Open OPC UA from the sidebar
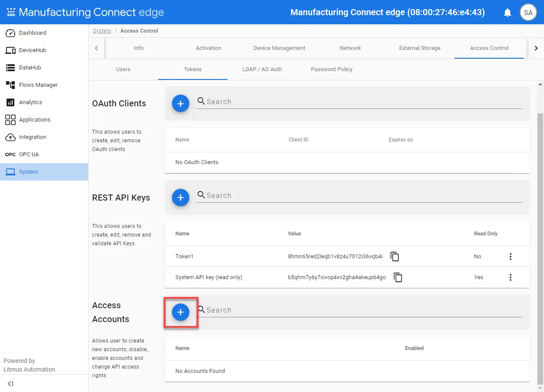The height and width of the screenshot is (392, 544). [44, 155]
